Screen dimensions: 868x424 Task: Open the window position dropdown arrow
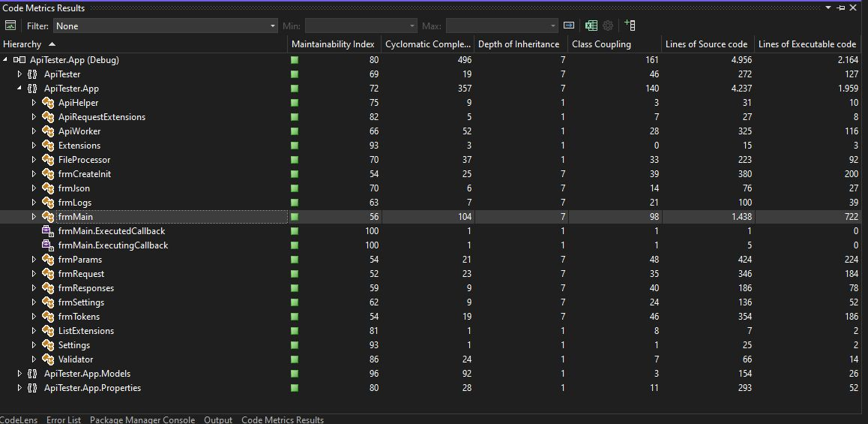click(828, 8)
